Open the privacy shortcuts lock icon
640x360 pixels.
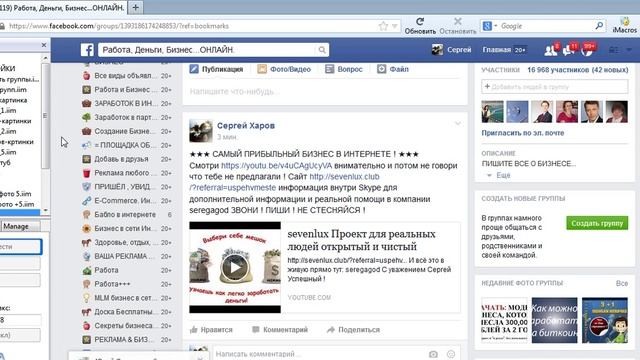pos(614,50)
